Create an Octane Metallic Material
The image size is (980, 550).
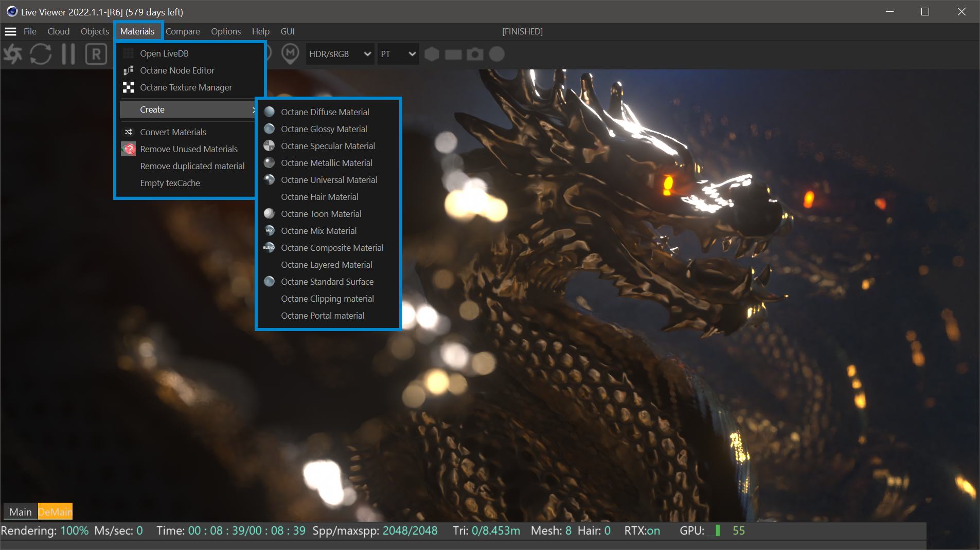[x=328, y=163]
